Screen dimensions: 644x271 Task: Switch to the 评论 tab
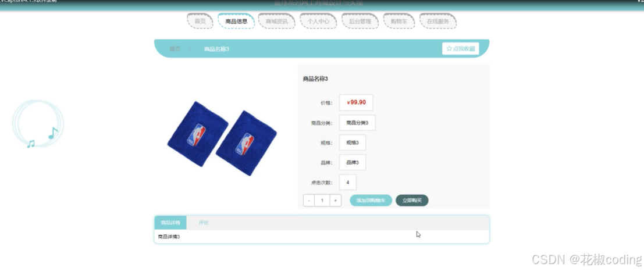(204, 223)
